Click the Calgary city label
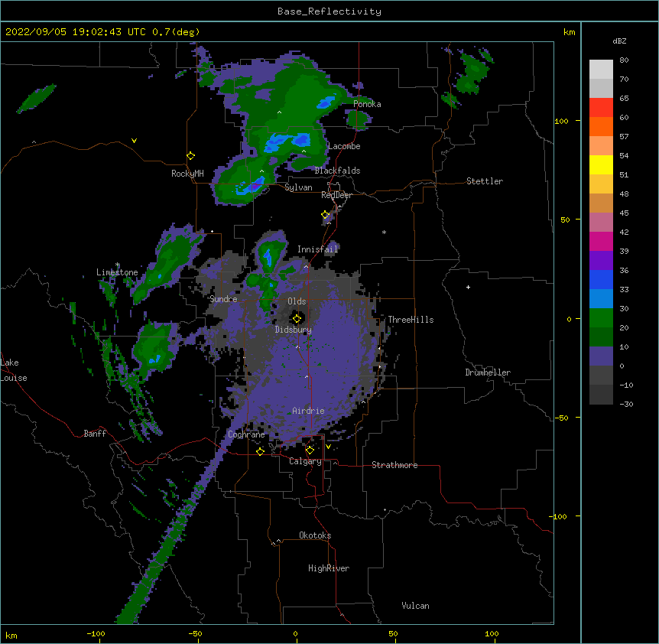This screenshot has height=644, width=659. tap(305, 461)
